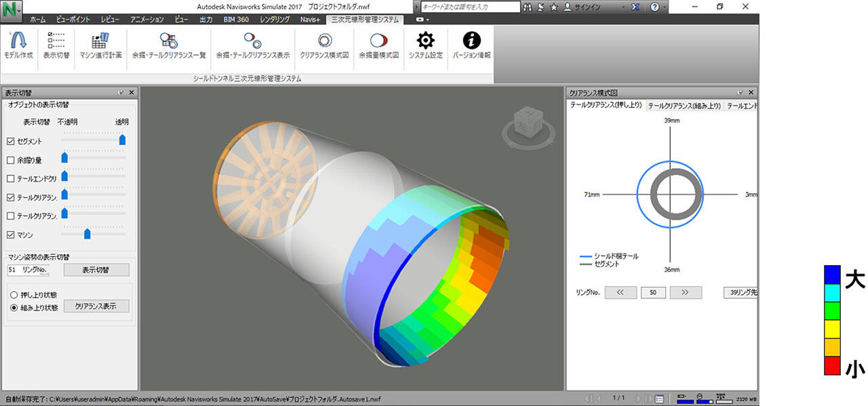Click the 39リング先 button

[740, 293]
